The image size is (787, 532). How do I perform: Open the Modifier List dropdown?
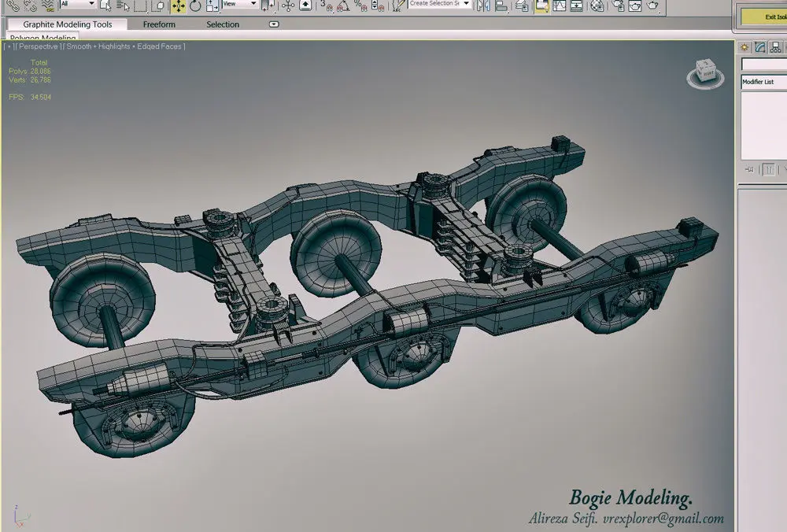pyautogui.click(x=764, y=81)
